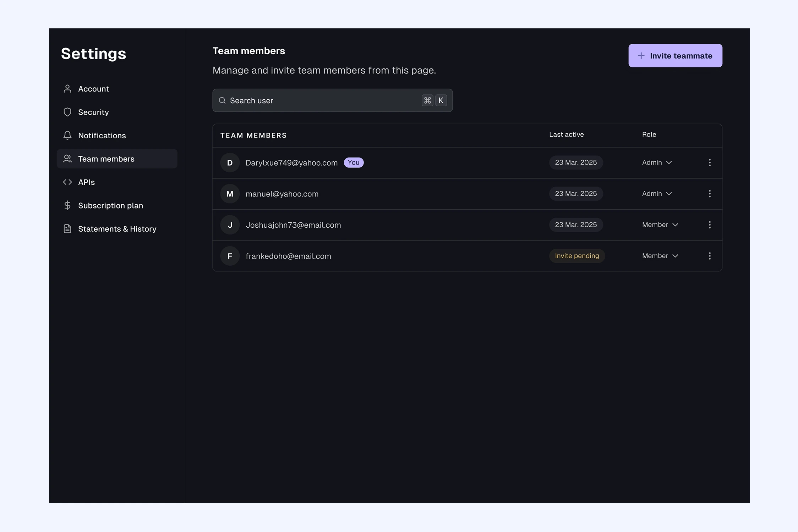Open kebab menu for Darylxue749@yahoo.com row
Viewport: 798px width, 532px height.
710,162
